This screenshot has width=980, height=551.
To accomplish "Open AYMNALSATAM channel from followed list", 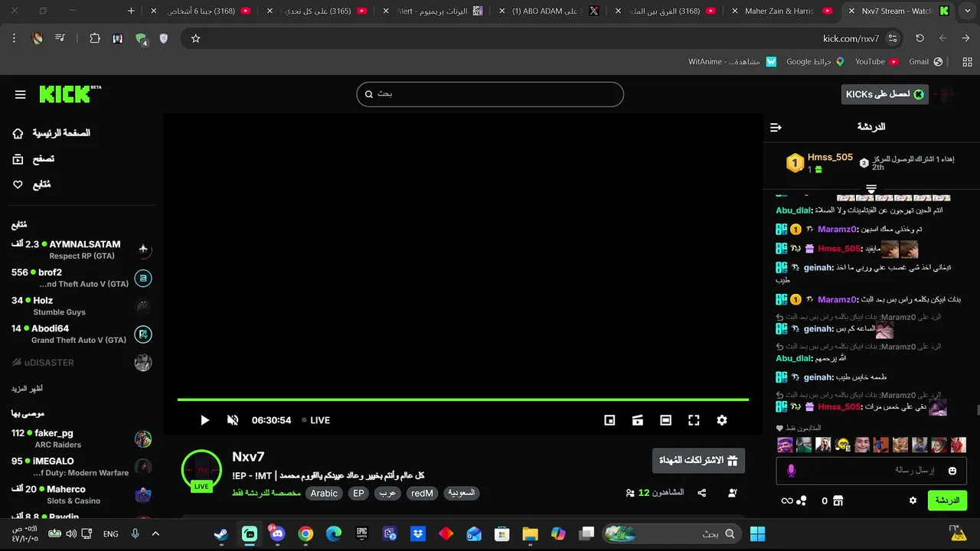I will point(81,249).
